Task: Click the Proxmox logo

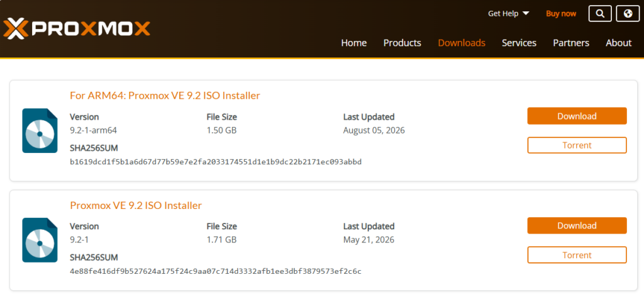Action: click(77, 28)
